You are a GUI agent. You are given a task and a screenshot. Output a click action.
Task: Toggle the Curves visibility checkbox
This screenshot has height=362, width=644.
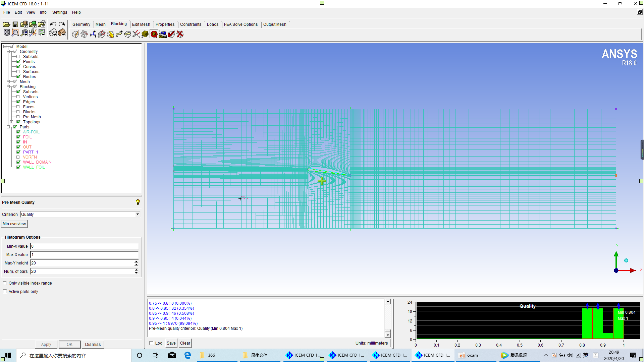click(18, 67)
